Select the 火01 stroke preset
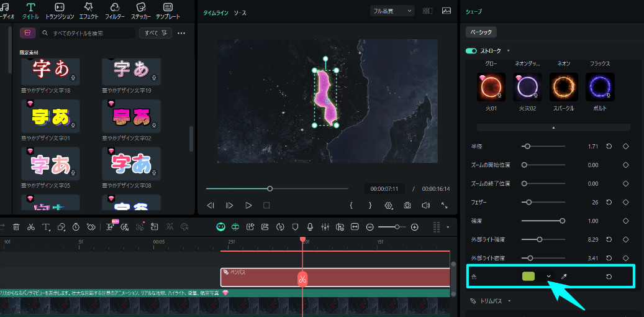Viewport: 644px width, 317px height. (491, 87)
